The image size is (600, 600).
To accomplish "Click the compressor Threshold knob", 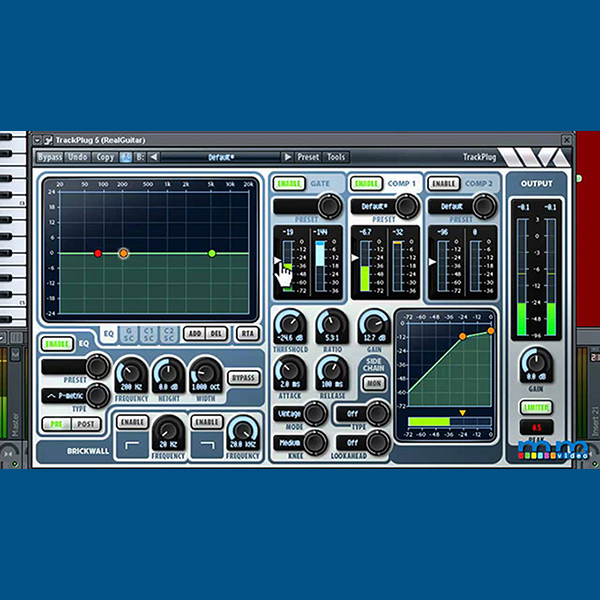I will [x=289, y=322].
